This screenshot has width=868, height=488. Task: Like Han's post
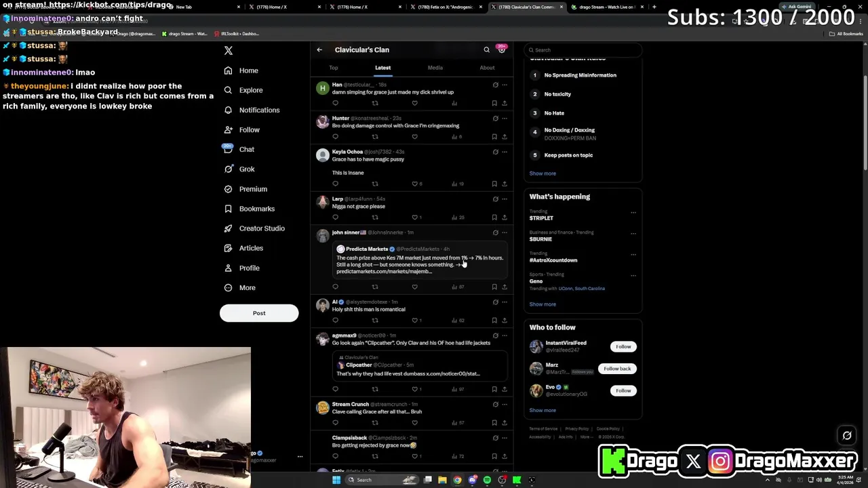point(414,103)
